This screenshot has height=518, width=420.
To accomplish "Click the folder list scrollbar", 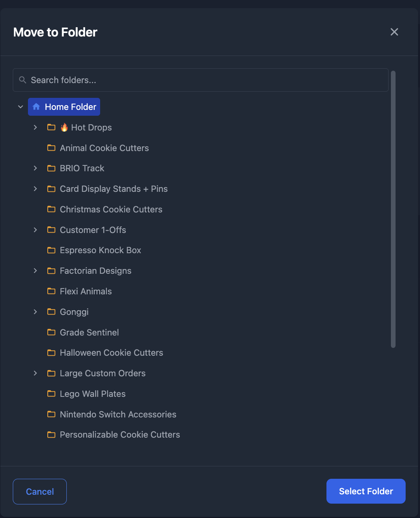I will [x=393, y=210].
